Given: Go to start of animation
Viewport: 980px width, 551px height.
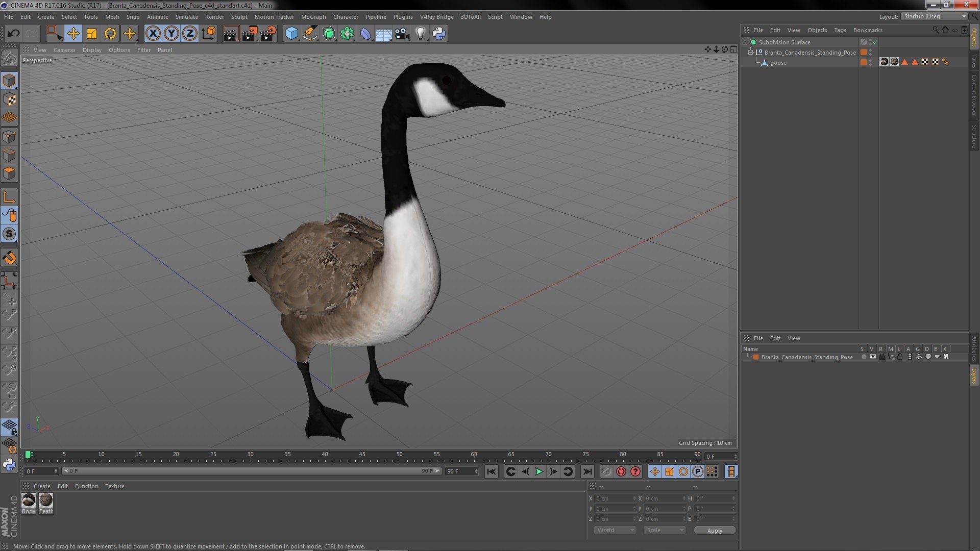Looking at the screenshot, I should click(491, 471).
